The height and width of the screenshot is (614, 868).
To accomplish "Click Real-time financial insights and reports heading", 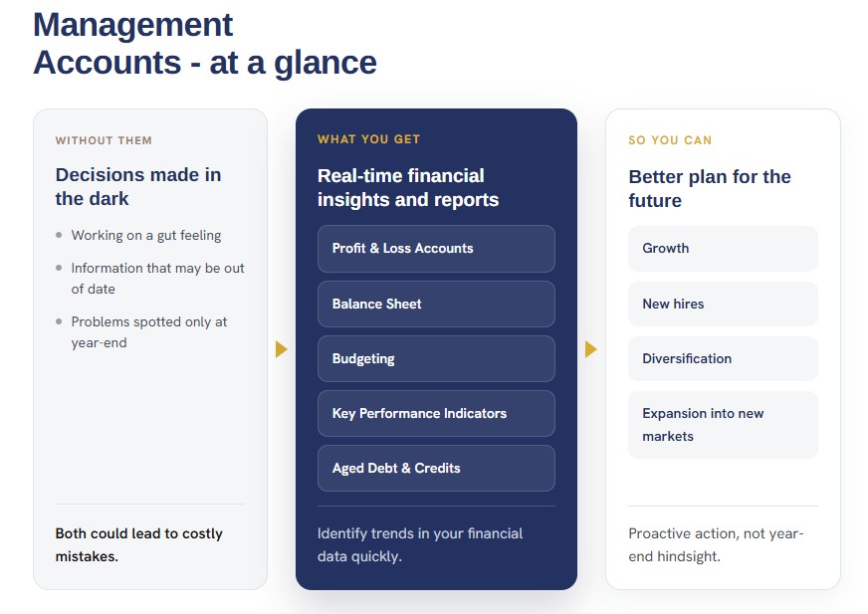I will point(408,188).
